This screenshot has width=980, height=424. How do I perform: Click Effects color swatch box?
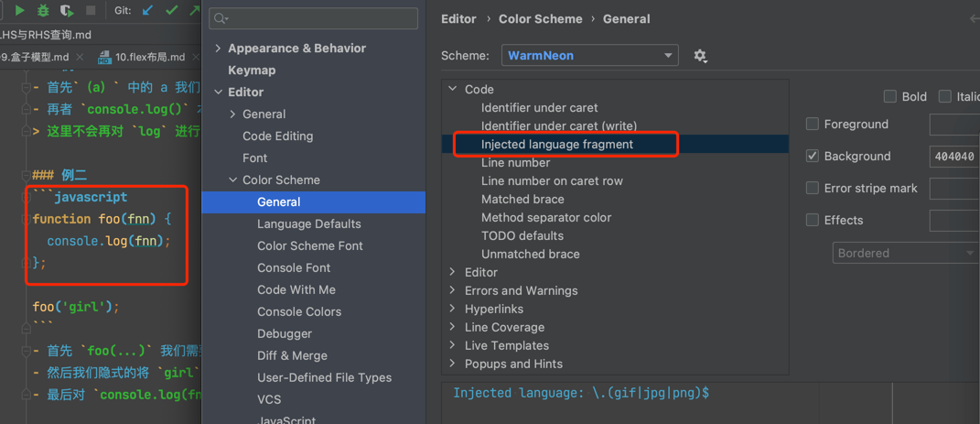954,220
